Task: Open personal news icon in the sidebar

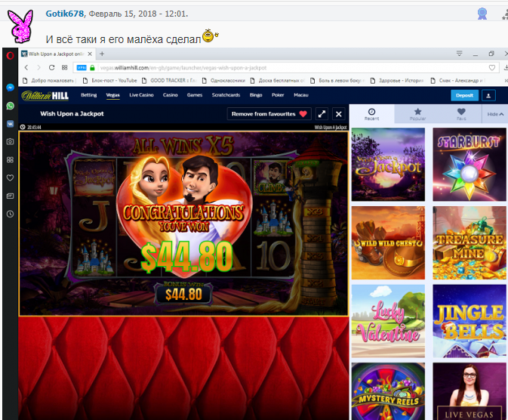Action: [10, 196]
